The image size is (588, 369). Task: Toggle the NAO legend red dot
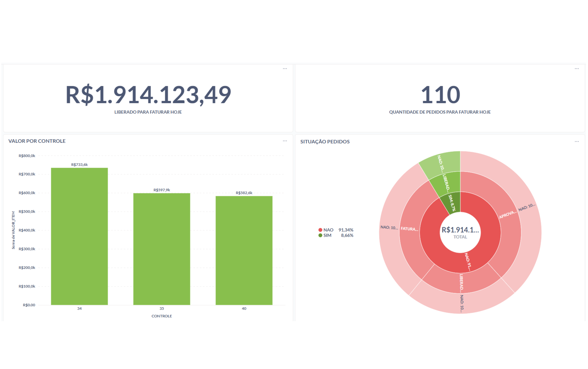[x=320, y=230]
